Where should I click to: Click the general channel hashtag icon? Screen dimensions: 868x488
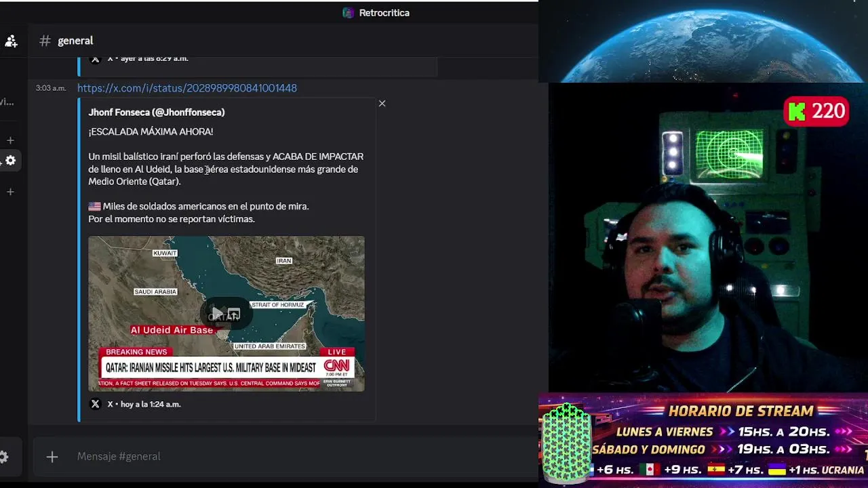45,41
